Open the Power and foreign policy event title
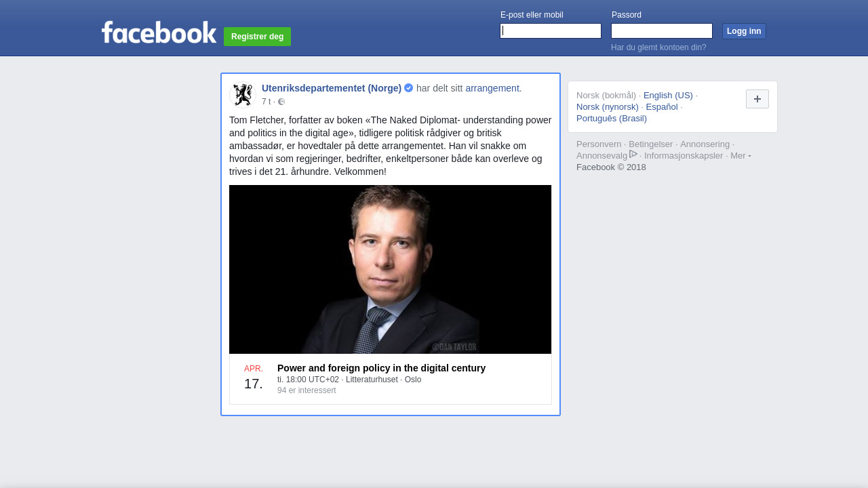The width and height of the screenshot is (868, 488). point(381,368)
